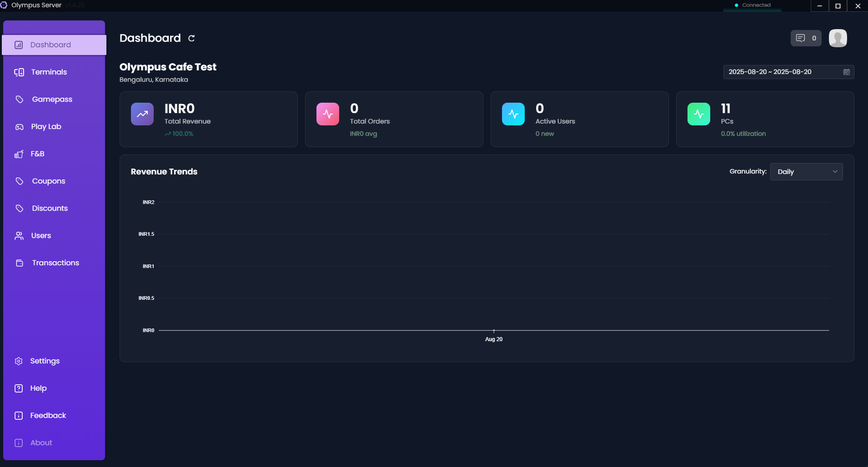View the Transactions section
The image size is (868, 467).
[x=55, y=263]
